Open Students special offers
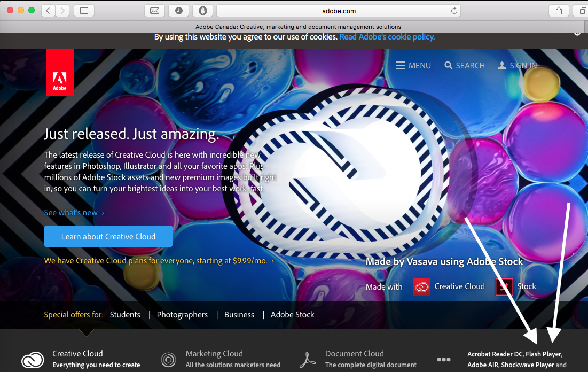Image resolution: width=588 pixels, height=372 pixels. [125, 315]
